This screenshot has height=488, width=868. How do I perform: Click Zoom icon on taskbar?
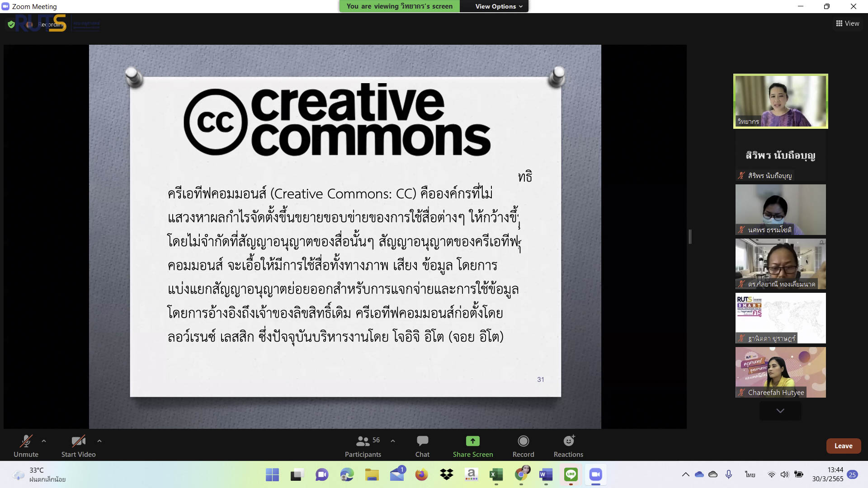[x=595, y=475]
